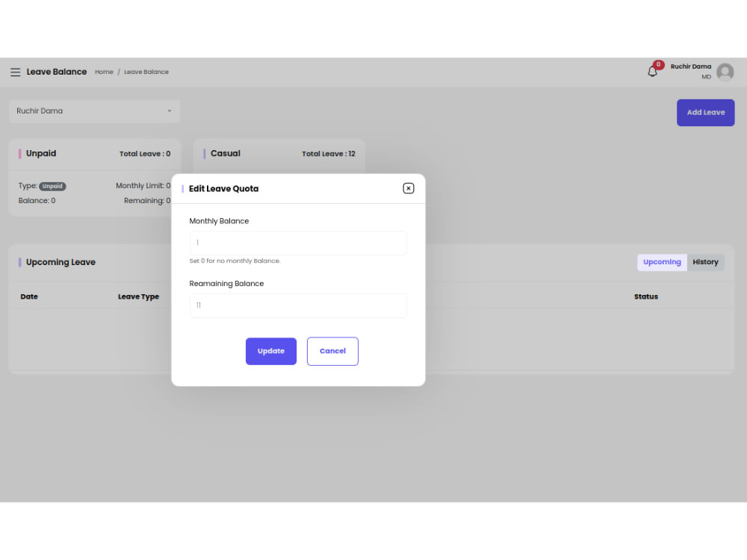Click the Unpaid leave type badge
The height and width of the screenshot is (560, 747).
point(52,186)
